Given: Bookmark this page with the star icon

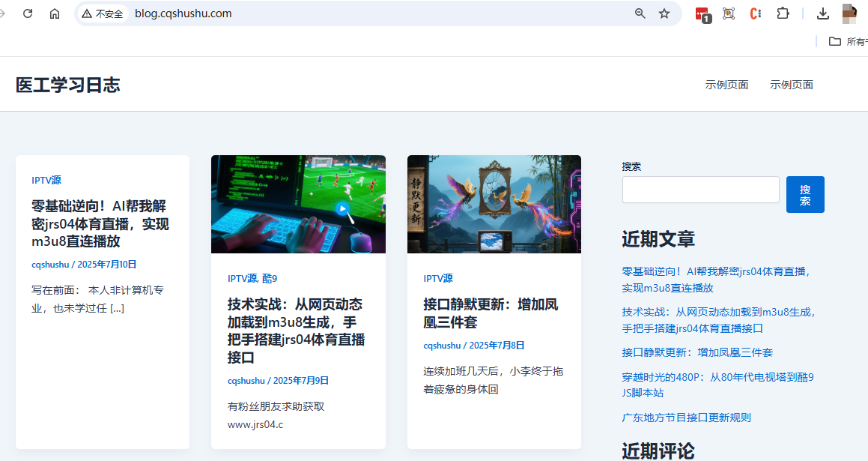Looking at the screenshot, I should pyautogui.click(x=664, y=13).
